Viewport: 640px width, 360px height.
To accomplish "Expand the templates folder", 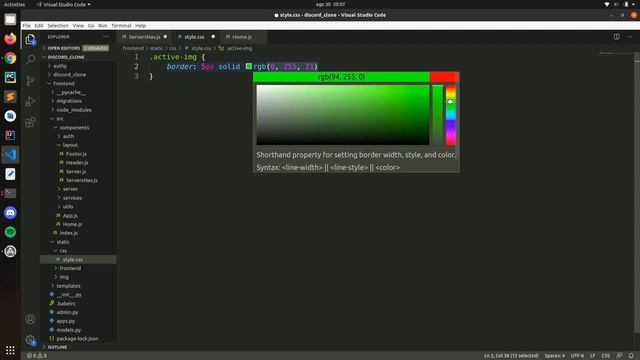I will tap(68, 286).
